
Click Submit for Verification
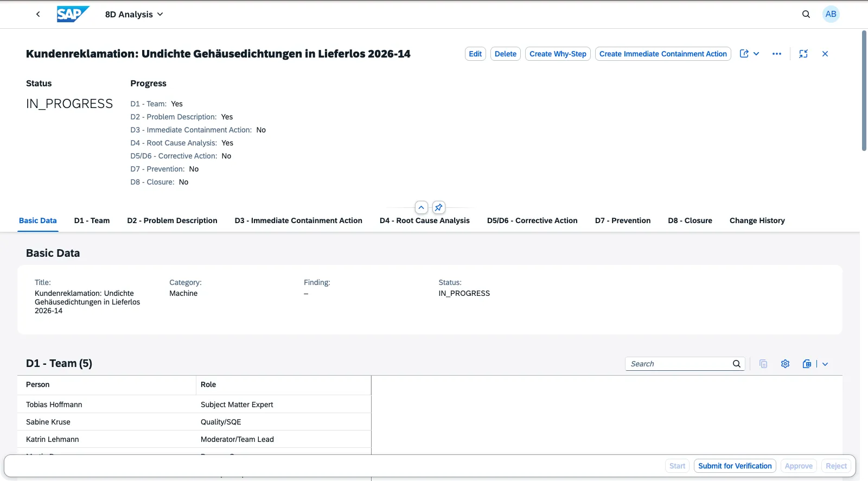click(x=735, y=466)
